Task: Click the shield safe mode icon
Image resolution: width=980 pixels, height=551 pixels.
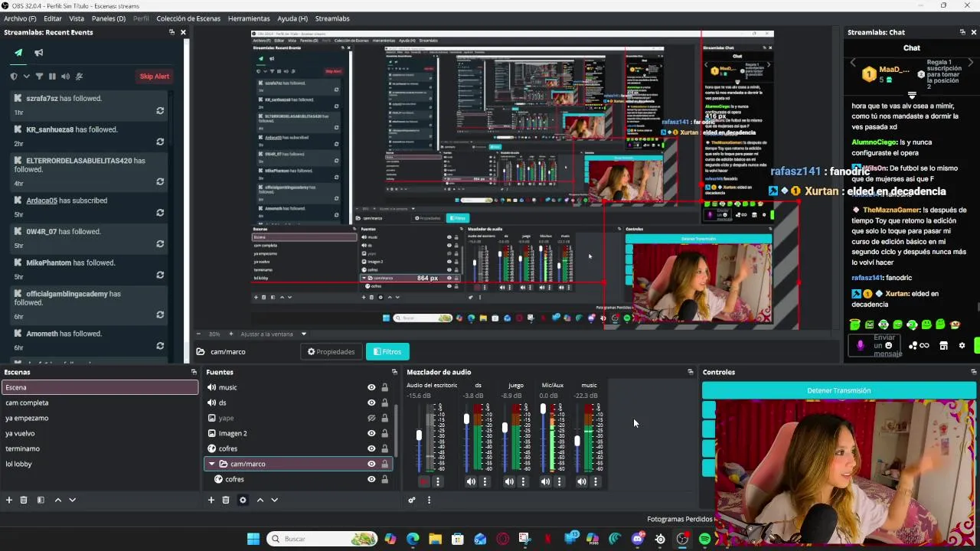Action: 14,77
